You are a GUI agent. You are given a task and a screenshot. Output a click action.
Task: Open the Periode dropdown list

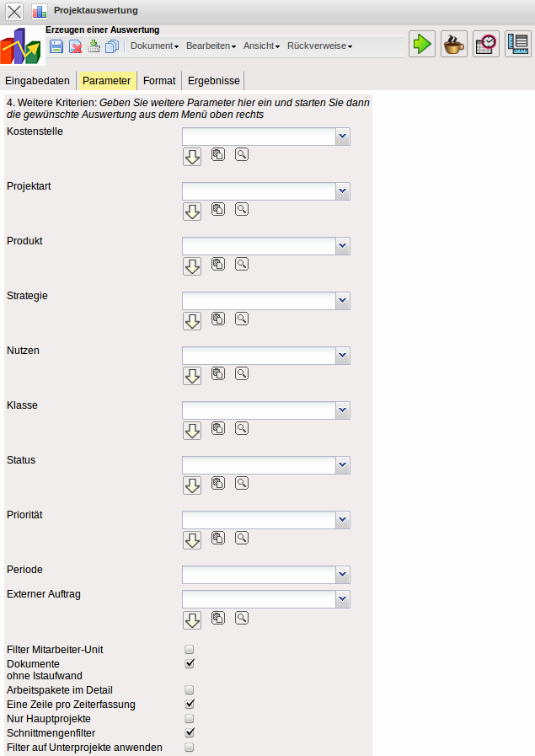click(x=342, y=574)
